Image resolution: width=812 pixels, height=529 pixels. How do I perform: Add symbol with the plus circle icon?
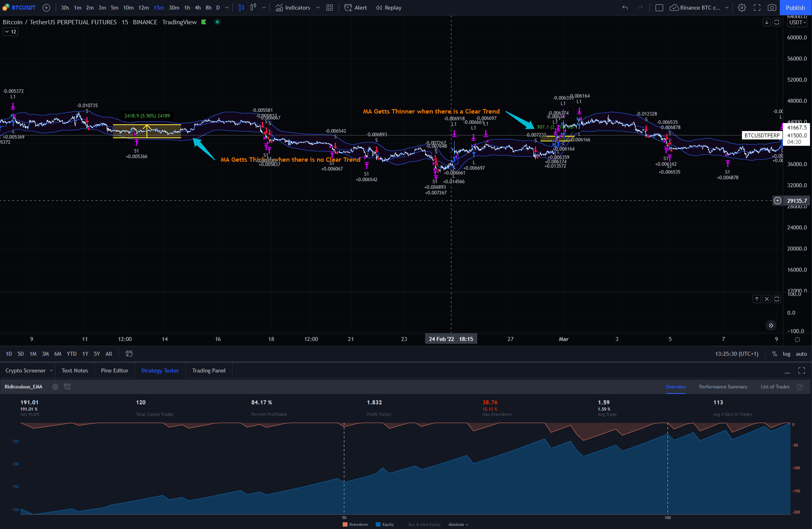(x=46, y=8)
